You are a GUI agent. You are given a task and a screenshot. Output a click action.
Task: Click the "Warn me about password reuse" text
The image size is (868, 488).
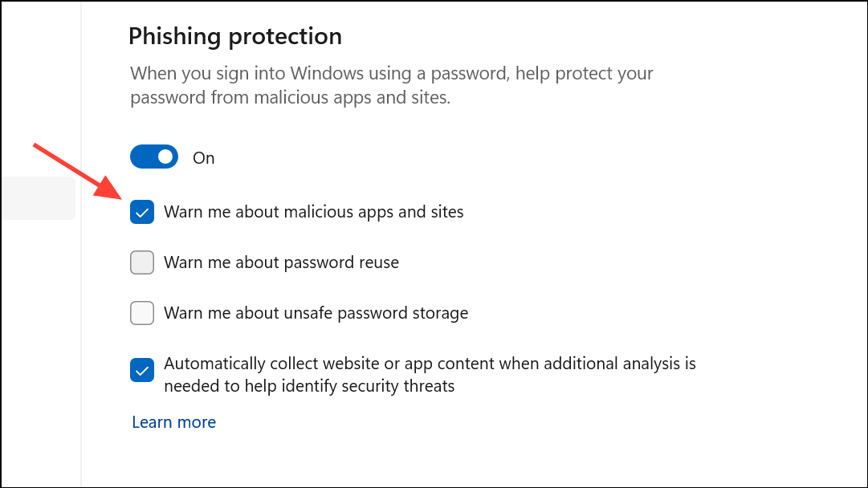pos(281,262)
